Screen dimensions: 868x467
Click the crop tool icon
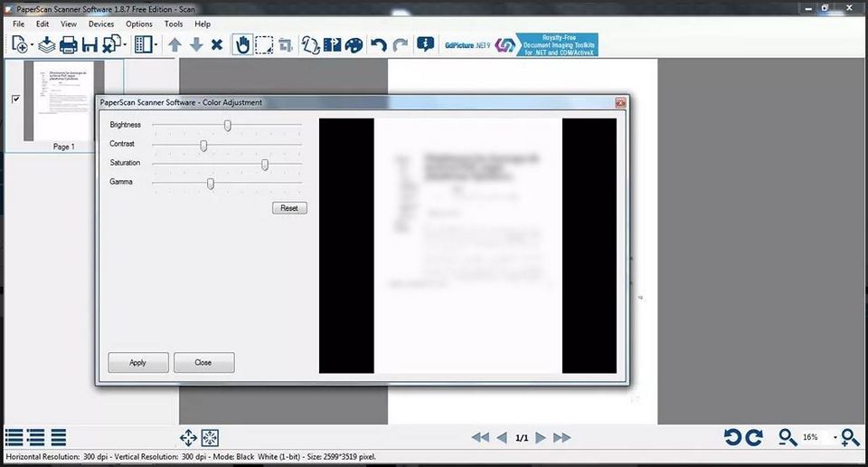286,45
